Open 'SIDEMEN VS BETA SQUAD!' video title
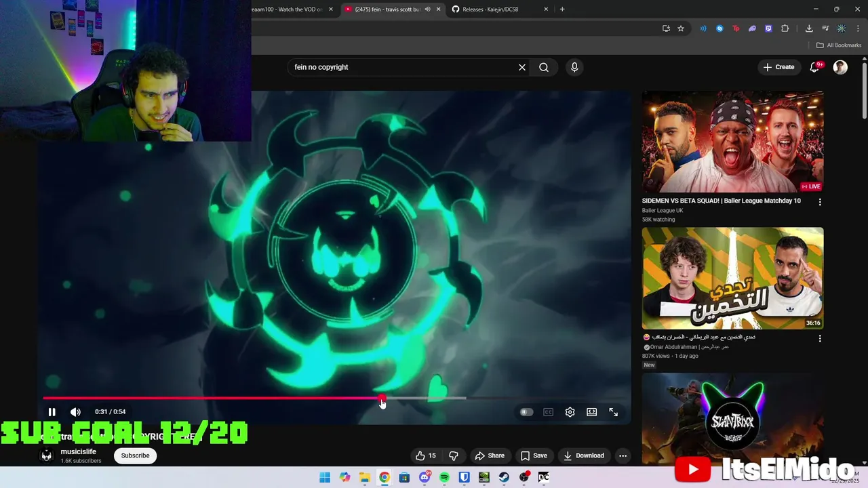 coord(722,201)
